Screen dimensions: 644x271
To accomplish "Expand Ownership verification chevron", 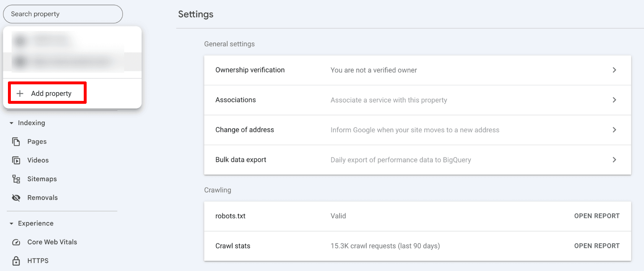I will [614, 70].
